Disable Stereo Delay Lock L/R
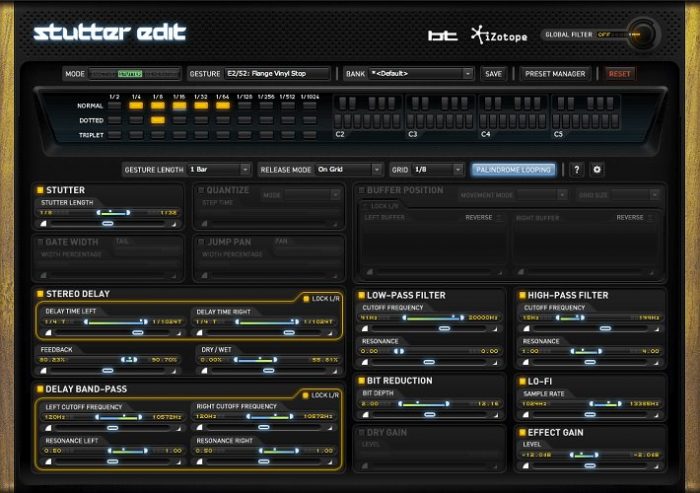Viewport: 700px width, 493px height. click(x=306, y=299)
